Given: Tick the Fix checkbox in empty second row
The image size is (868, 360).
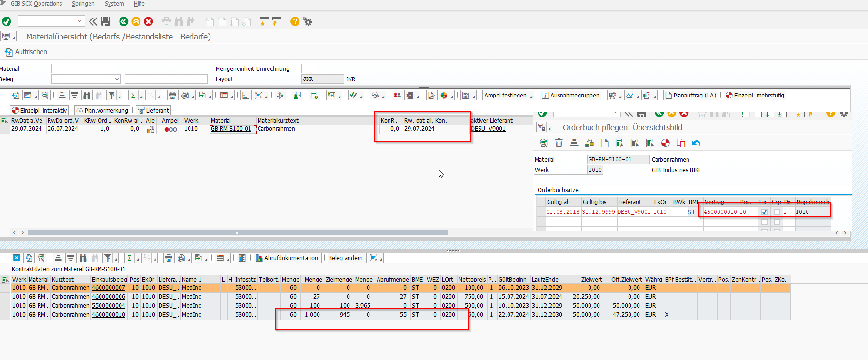Looking at the screenshot, I should 764,222.
